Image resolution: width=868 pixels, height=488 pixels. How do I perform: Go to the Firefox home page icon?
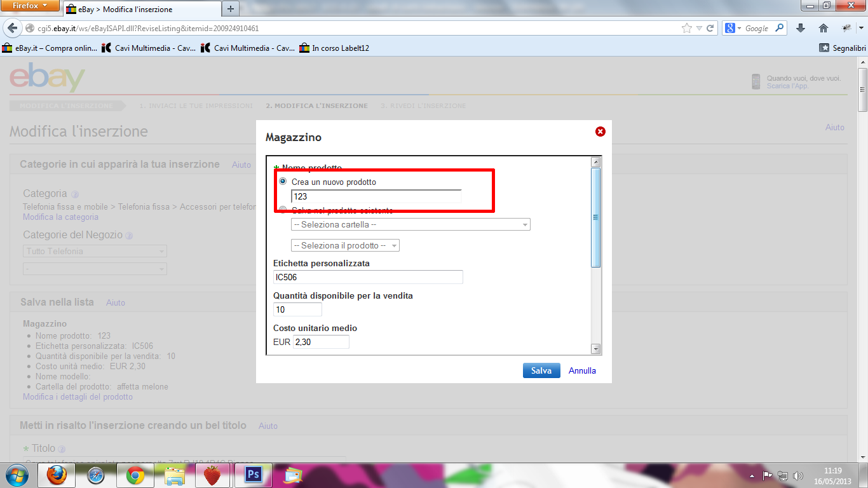(824, 28)
